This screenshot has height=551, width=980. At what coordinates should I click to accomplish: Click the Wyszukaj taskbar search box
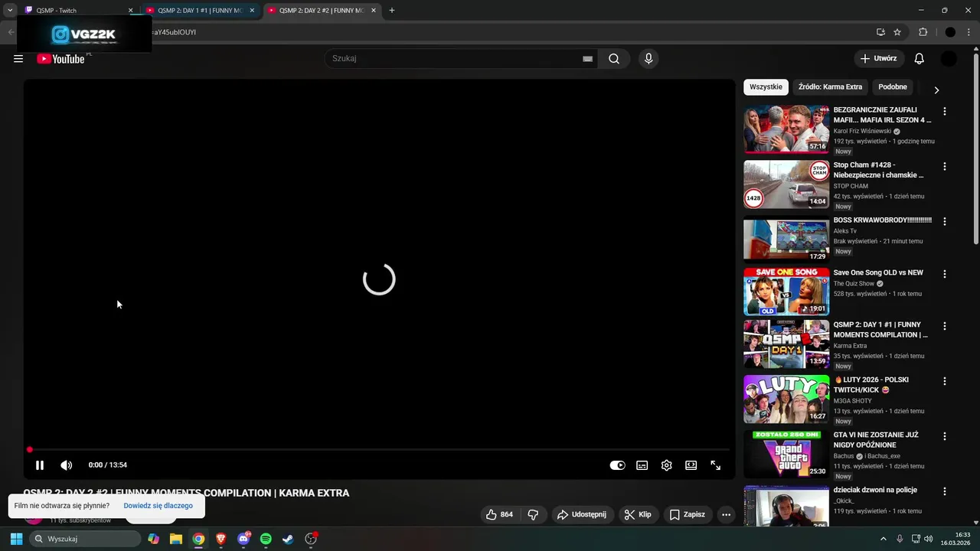click(86, 539)
